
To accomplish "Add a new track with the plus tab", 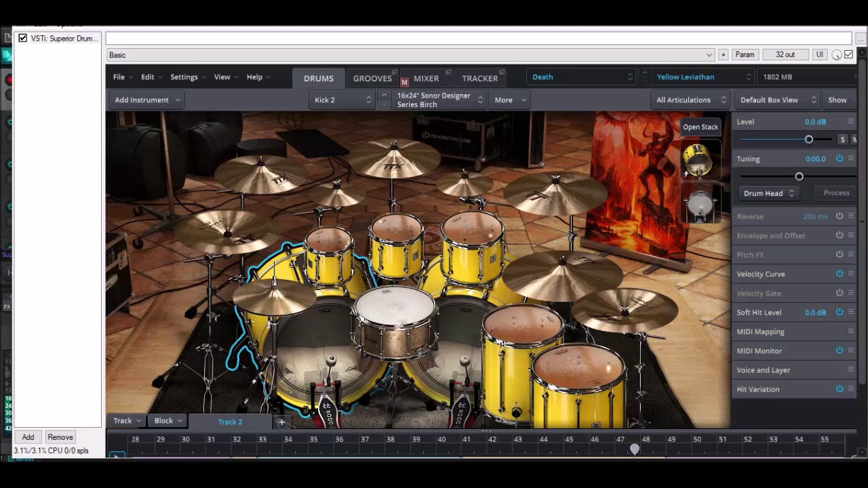I will pos(281,422).
